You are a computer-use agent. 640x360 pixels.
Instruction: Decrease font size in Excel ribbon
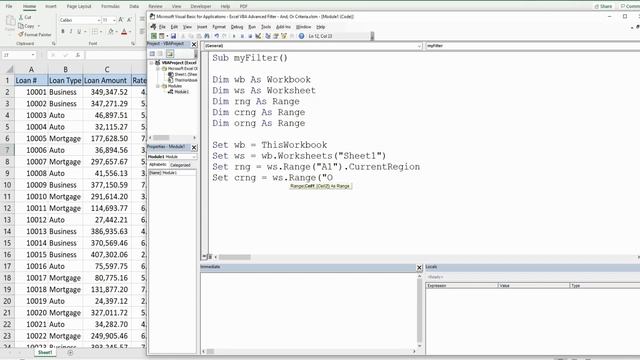129,20
